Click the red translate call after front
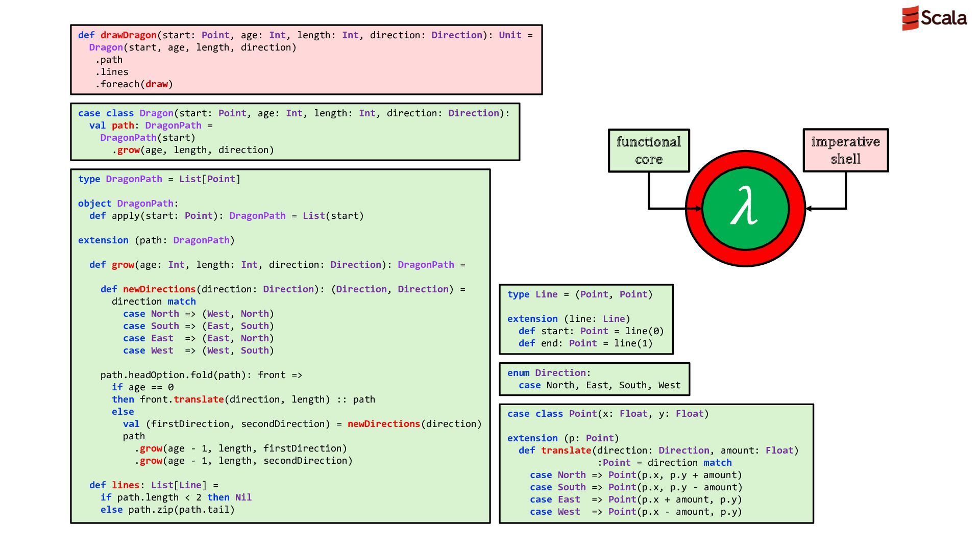 coord(199,399)
